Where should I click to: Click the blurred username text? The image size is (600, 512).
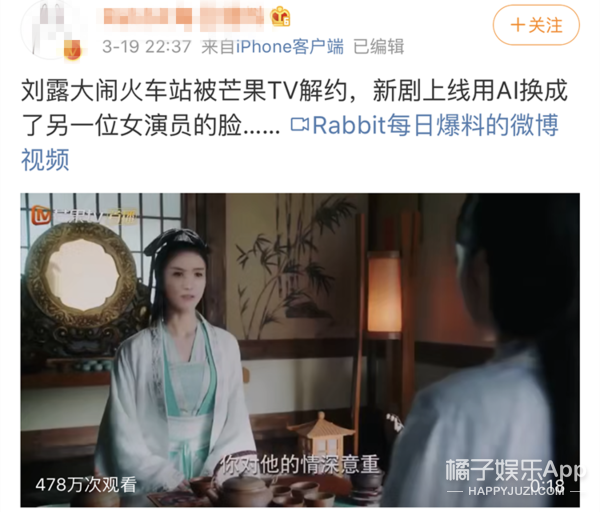coord(184,17)
